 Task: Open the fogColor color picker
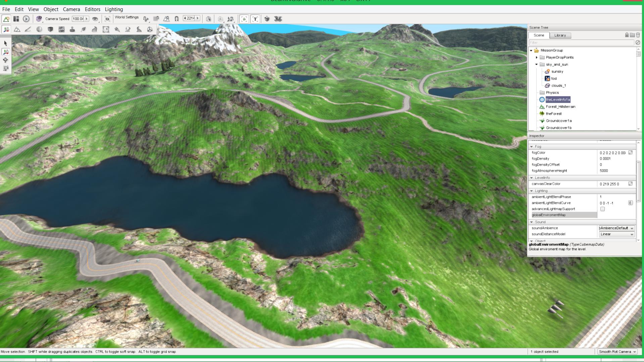tap(630, 153)
